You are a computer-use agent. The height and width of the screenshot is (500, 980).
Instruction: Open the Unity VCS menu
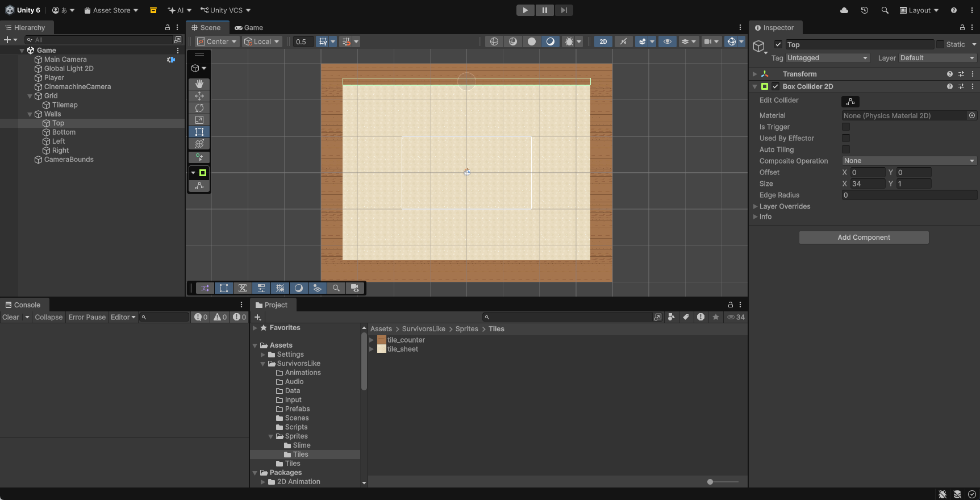coord(226,10)
